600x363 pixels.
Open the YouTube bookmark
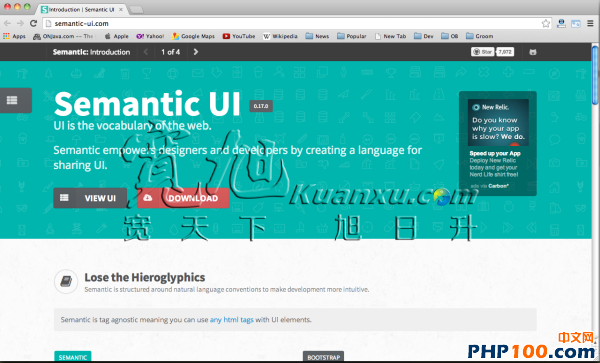(239, 36)
